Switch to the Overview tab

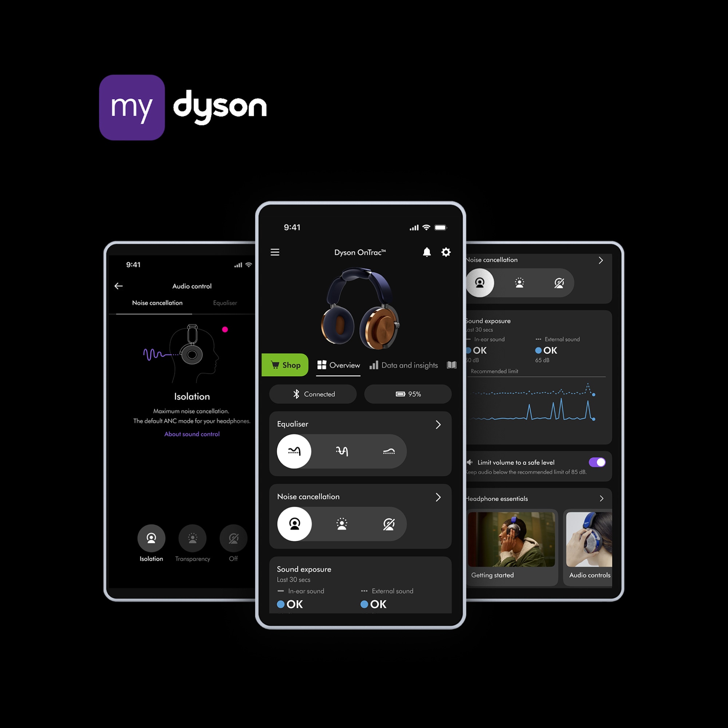[341, 365]
